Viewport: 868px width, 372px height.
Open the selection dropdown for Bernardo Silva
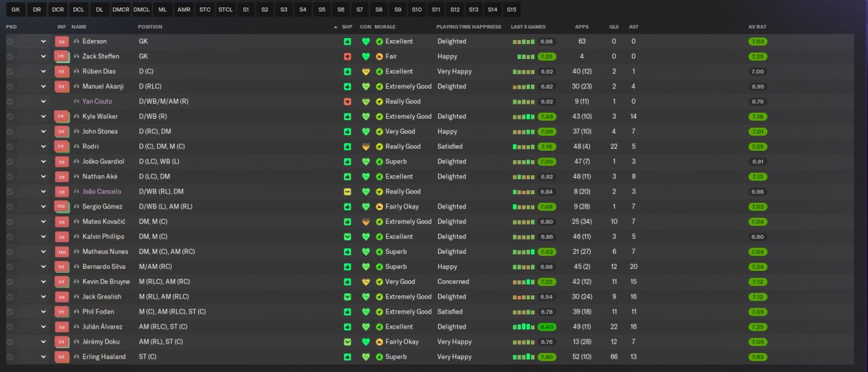43,267
